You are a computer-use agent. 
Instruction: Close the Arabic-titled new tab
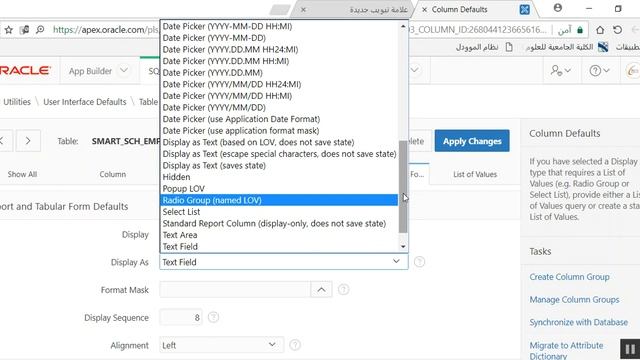coord(303,9)
